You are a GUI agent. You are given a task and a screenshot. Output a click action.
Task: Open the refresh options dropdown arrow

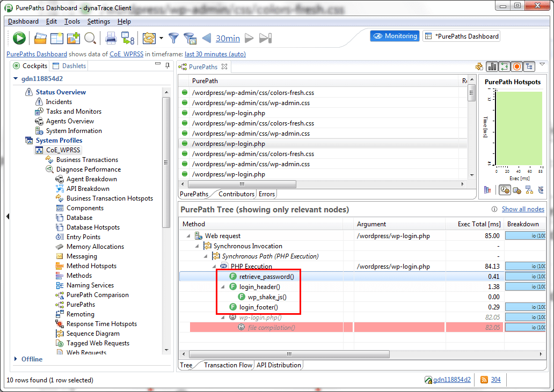click(x=162, y=38)
